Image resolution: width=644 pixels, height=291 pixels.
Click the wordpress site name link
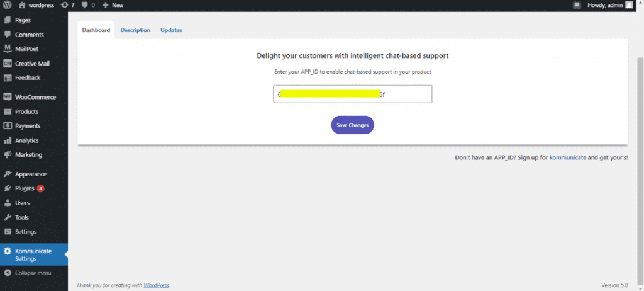41,5
